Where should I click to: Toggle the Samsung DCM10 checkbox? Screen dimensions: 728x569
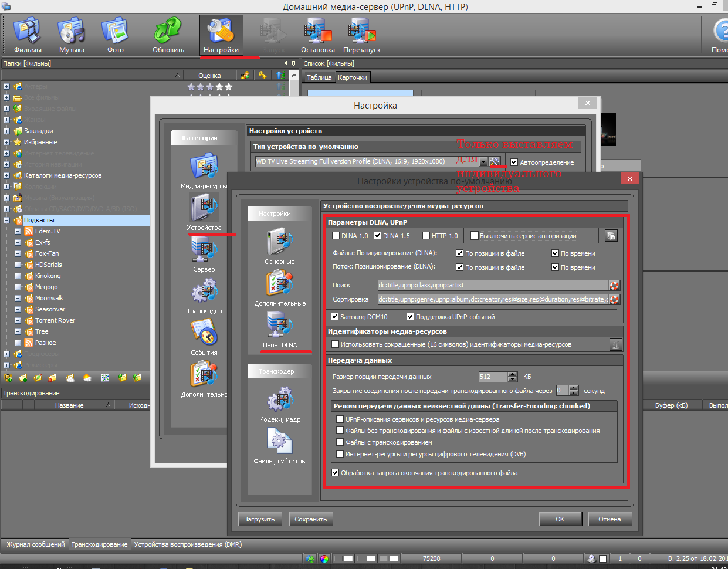pyautogui.click(x=335, y=317)
